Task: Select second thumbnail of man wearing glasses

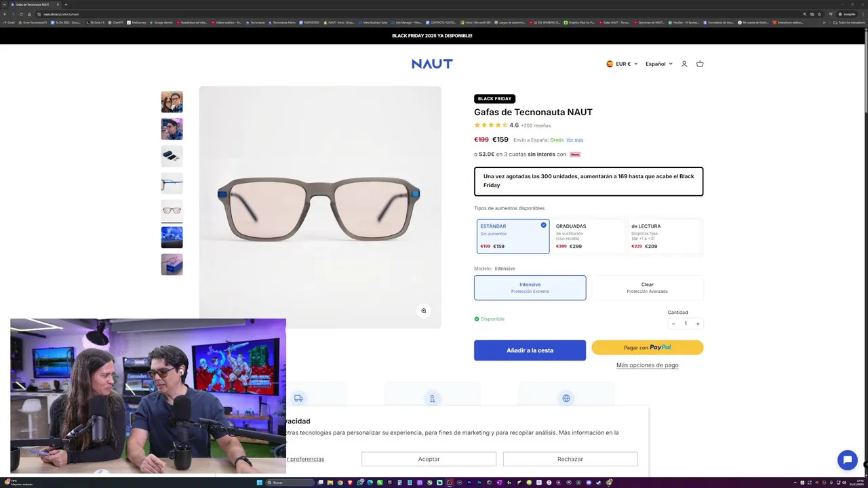Action: [x=172, y=129]
